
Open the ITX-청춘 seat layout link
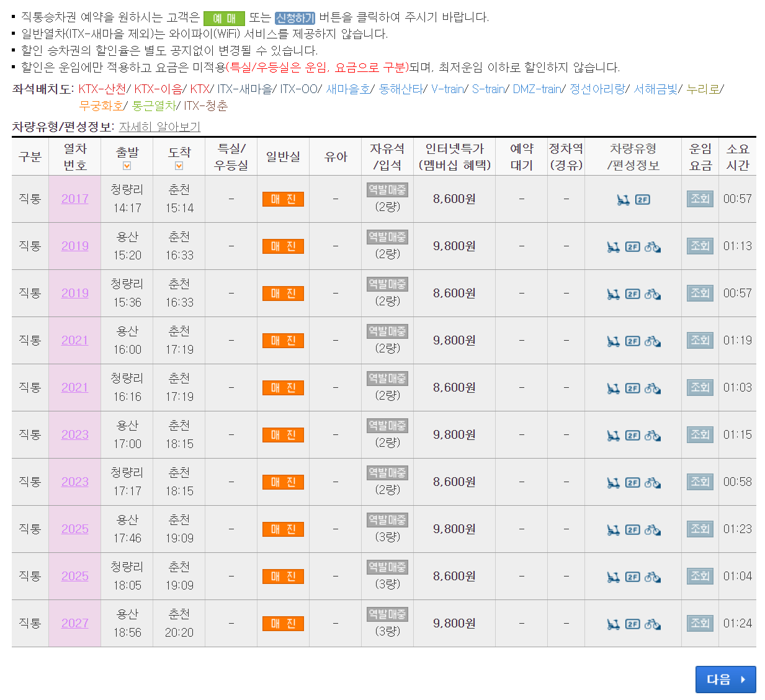[x=206, y=106]
